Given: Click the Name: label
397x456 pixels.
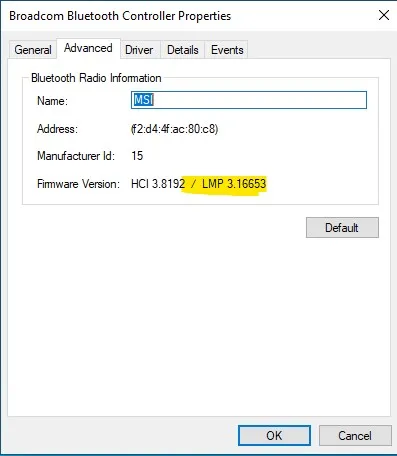Looking at the screenshot, I should (x=52, y=101).
